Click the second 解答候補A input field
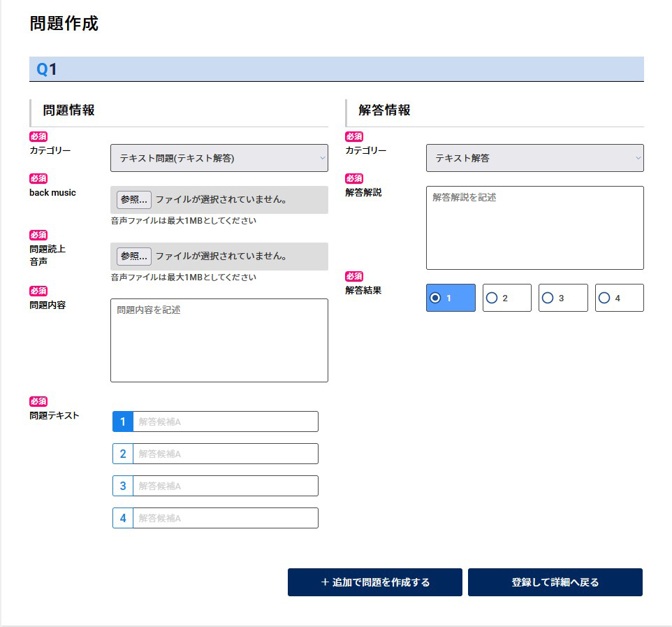Image resolution: width=672 pixels, height=627 pixels. (x=225, y=454)
